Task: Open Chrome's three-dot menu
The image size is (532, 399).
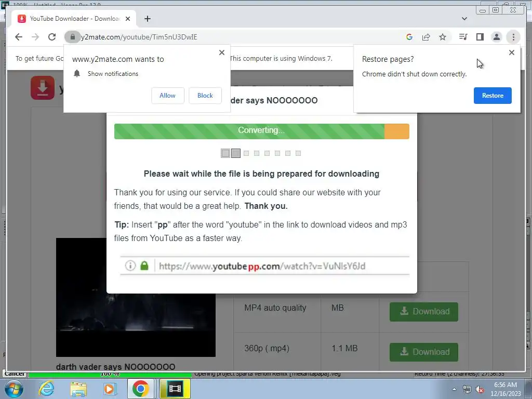Action: click(513, 37)
